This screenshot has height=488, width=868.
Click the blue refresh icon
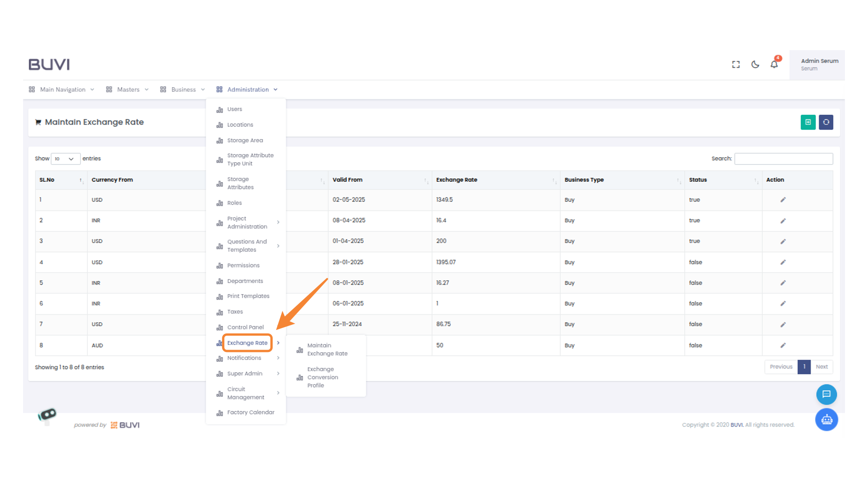point(826,122)
